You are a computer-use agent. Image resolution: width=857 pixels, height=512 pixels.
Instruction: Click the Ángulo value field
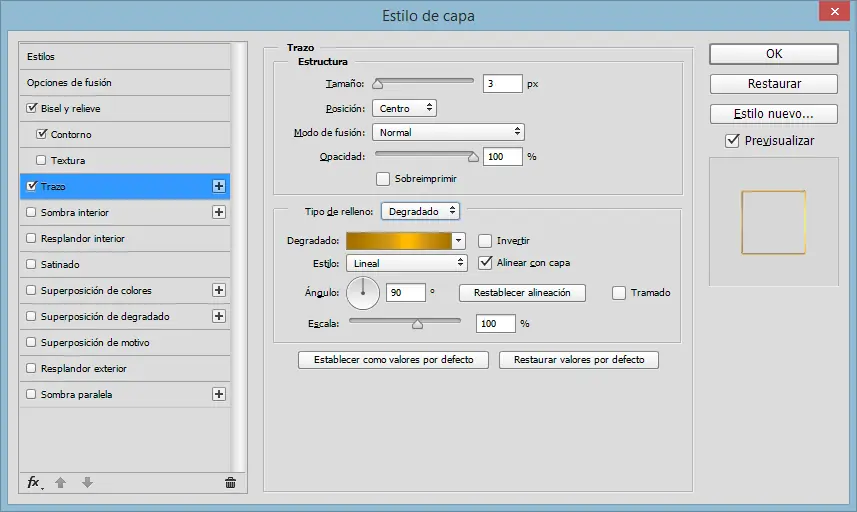406,293
